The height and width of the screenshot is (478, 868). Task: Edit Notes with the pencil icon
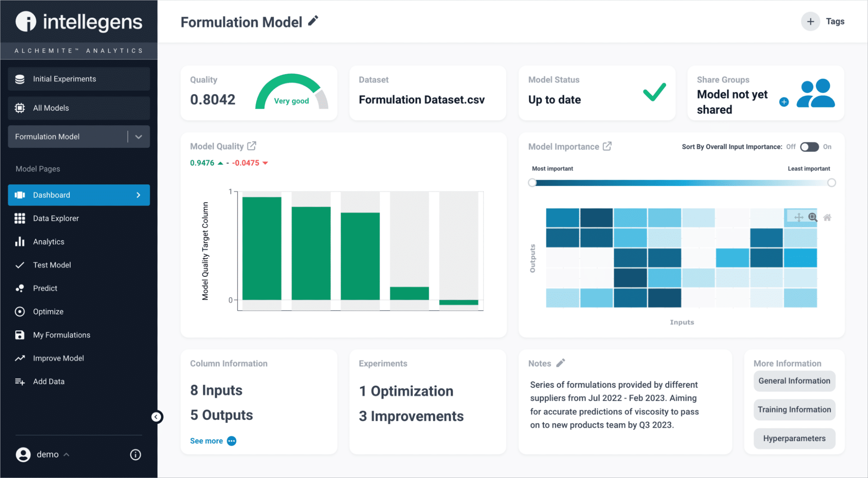click(561, 363)
